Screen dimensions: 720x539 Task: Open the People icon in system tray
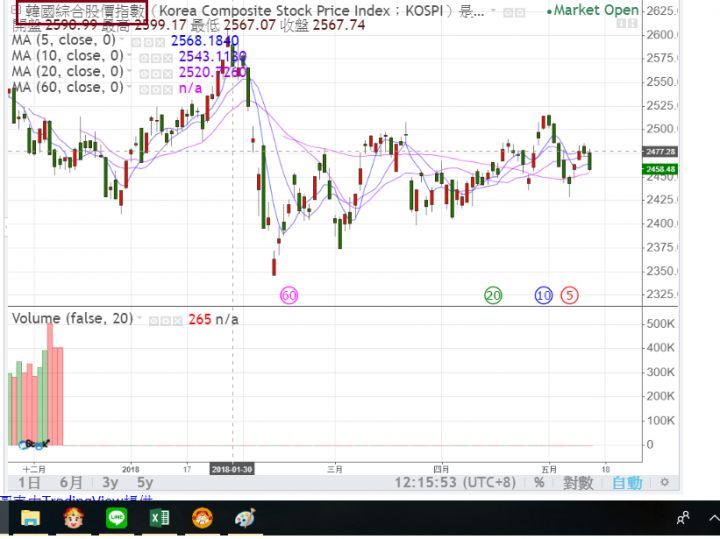683,518
